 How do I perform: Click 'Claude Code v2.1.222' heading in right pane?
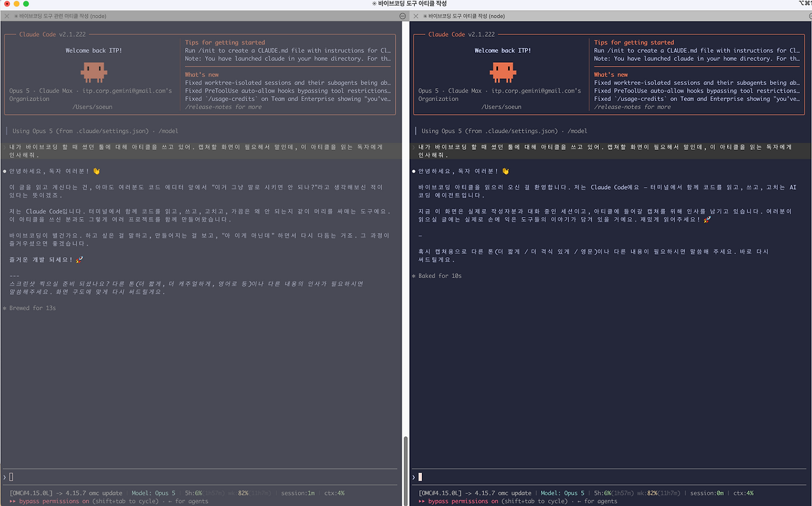(461, 34)
